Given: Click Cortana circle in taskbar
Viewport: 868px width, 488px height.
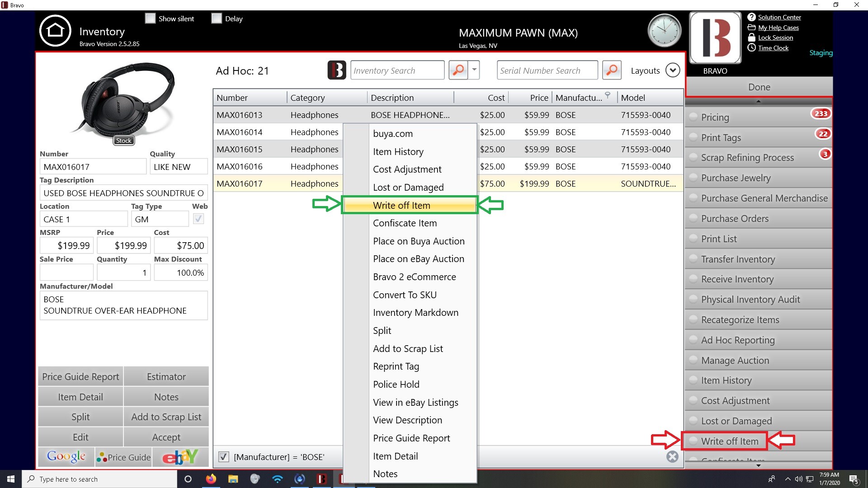Looking at the screenshot, I should [188, 479].
